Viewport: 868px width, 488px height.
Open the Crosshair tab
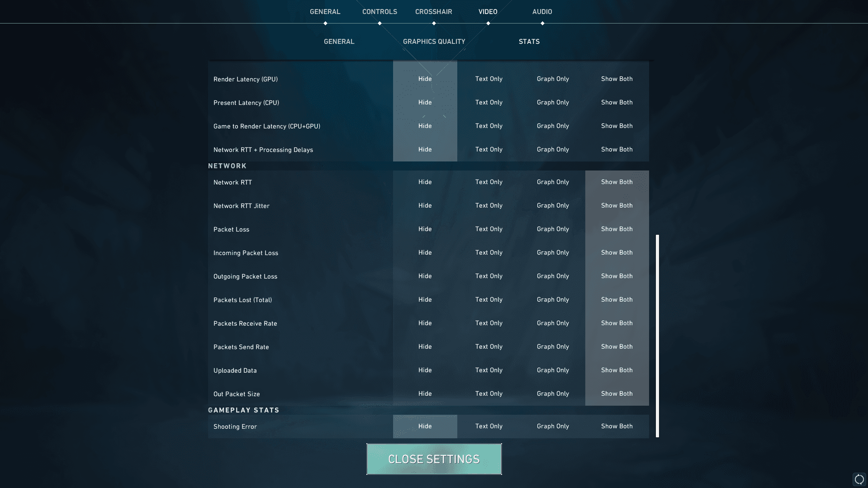point(434,12)
